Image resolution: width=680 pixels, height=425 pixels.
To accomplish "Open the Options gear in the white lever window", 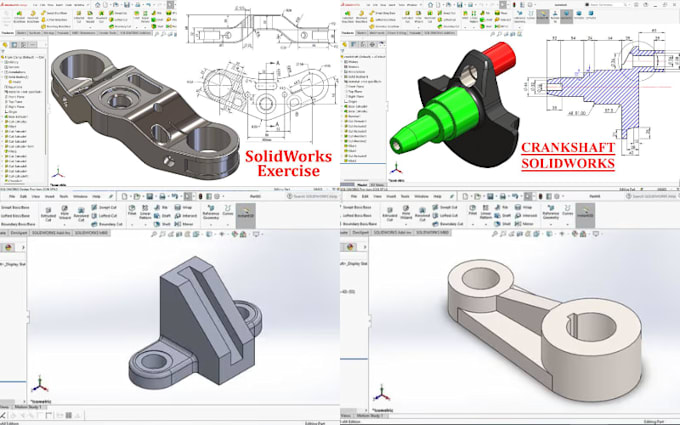I will (557, 196).
